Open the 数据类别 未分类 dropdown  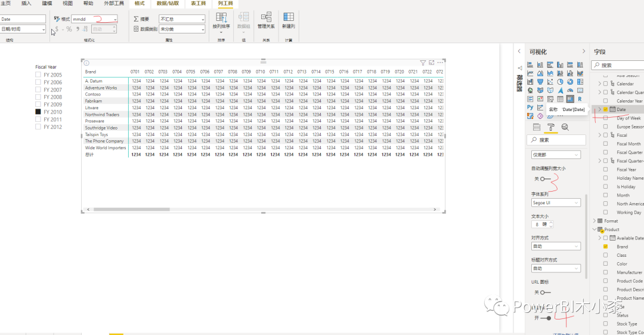pos(182,29)
